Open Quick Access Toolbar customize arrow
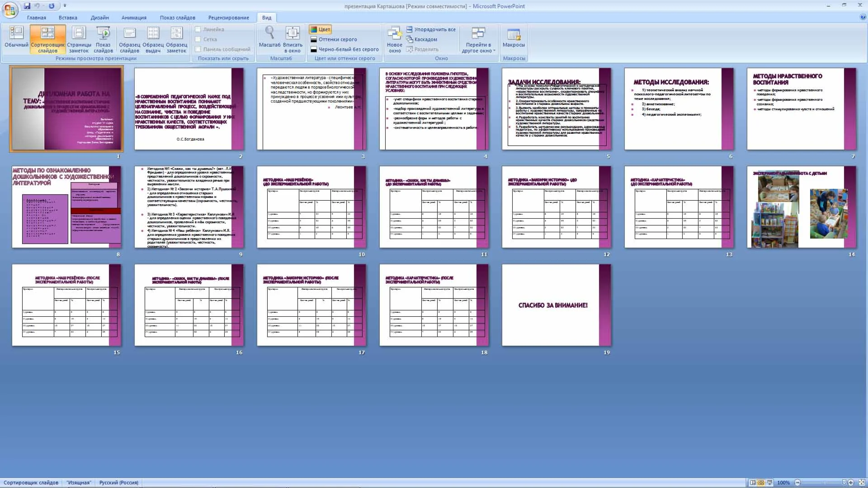The height and width of the screenshot is (488, 868). tap(65, 6)
